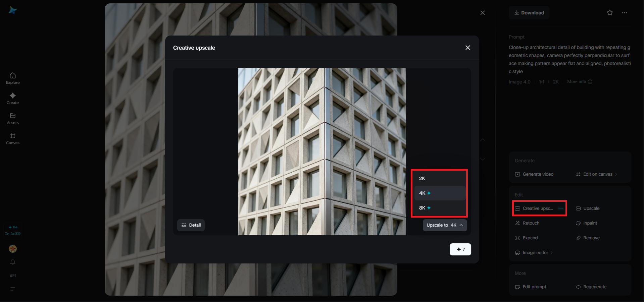This screenshot has width=644, height=302.
Task: Choose the Inpaint tool
Action: (x=590, y=223)
